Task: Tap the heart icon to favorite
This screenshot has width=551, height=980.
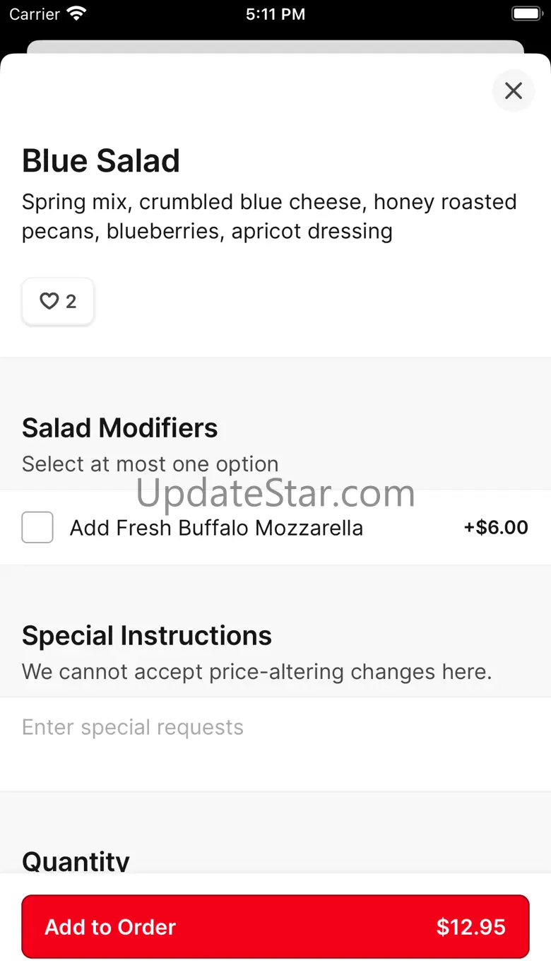Action: click(48, 302)
